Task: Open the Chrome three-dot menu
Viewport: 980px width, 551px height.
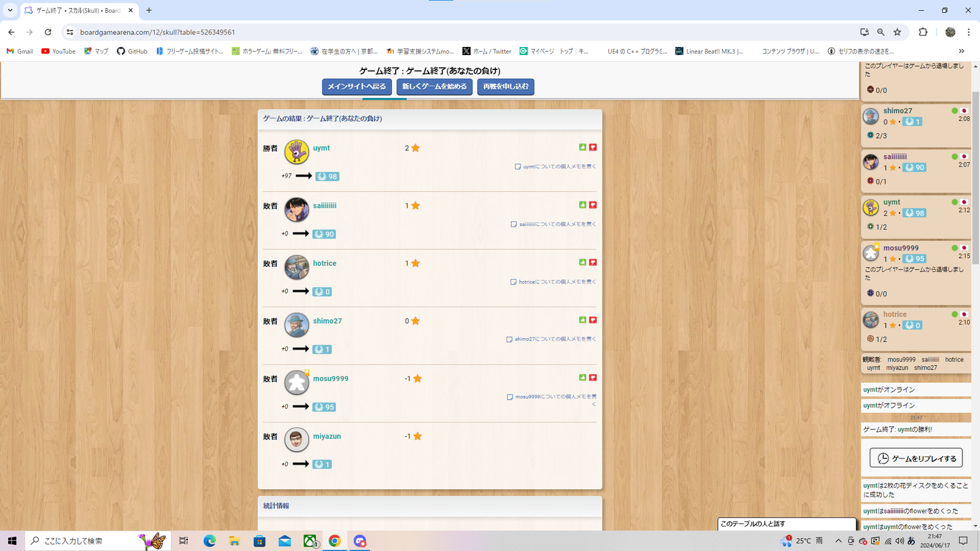Action: (968, 32)
